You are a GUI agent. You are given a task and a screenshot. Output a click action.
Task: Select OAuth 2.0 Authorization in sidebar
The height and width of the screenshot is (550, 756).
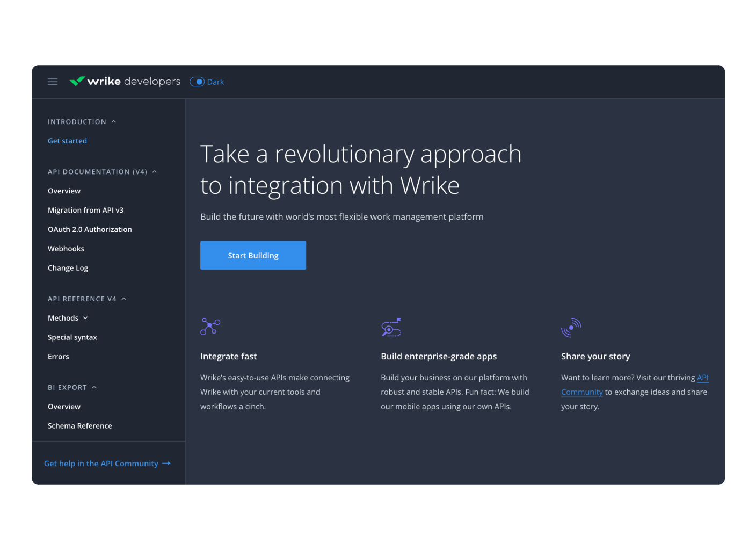coord(90,229)
